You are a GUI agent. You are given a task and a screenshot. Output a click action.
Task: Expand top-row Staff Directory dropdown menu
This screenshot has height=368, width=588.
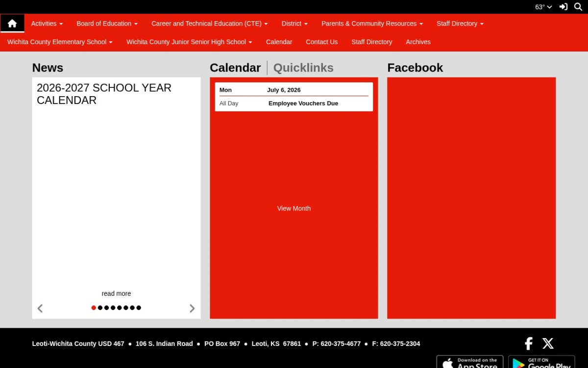pos(460,24)
